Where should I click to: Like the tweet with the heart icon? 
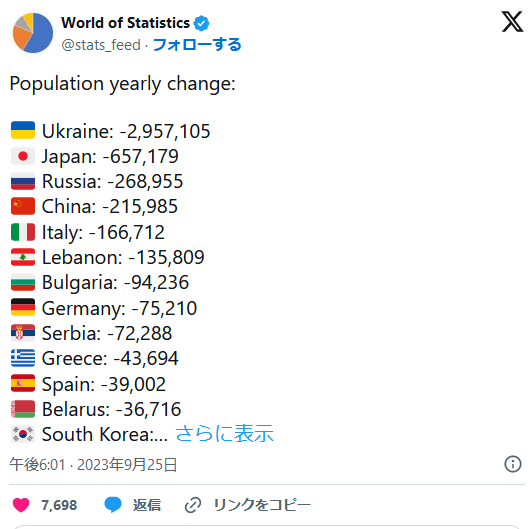(x=21, y=505)
